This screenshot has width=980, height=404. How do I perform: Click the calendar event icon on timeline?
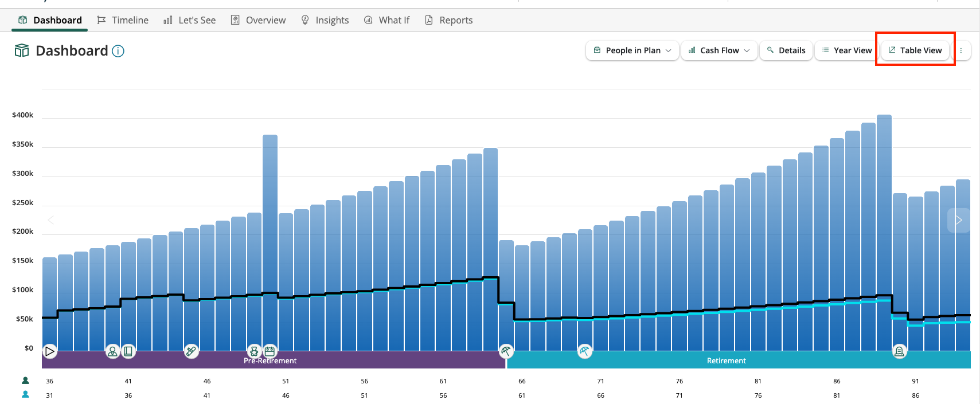270,351
